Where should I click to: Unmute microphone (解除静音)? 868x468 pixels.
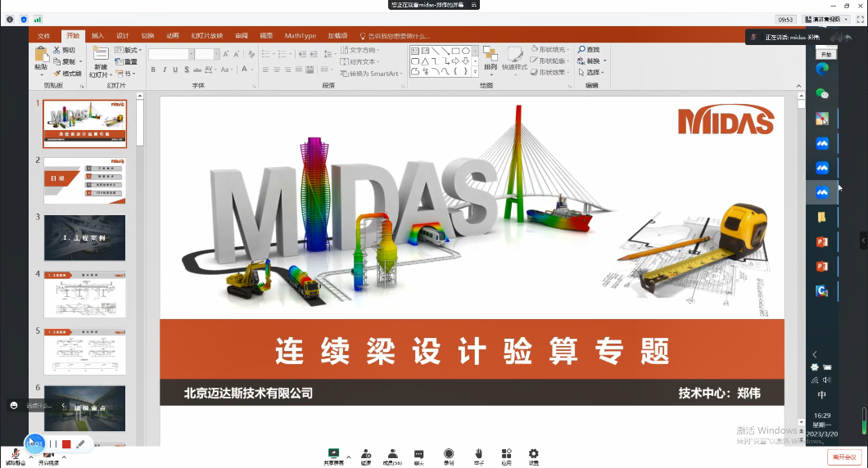(16, 457)
